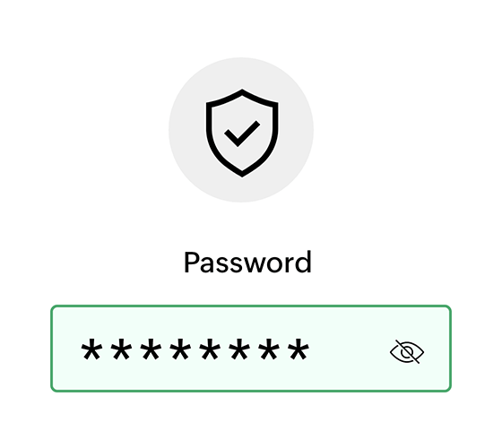Screen dimensions: 502x448
Task: Click the gray circle behind the shield
Action: [x=241, y=130]
